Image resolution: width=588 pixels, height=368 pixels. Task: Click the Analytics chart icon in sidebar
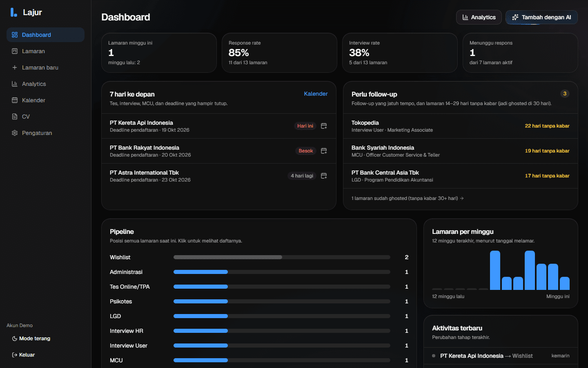tap(15, 84)
